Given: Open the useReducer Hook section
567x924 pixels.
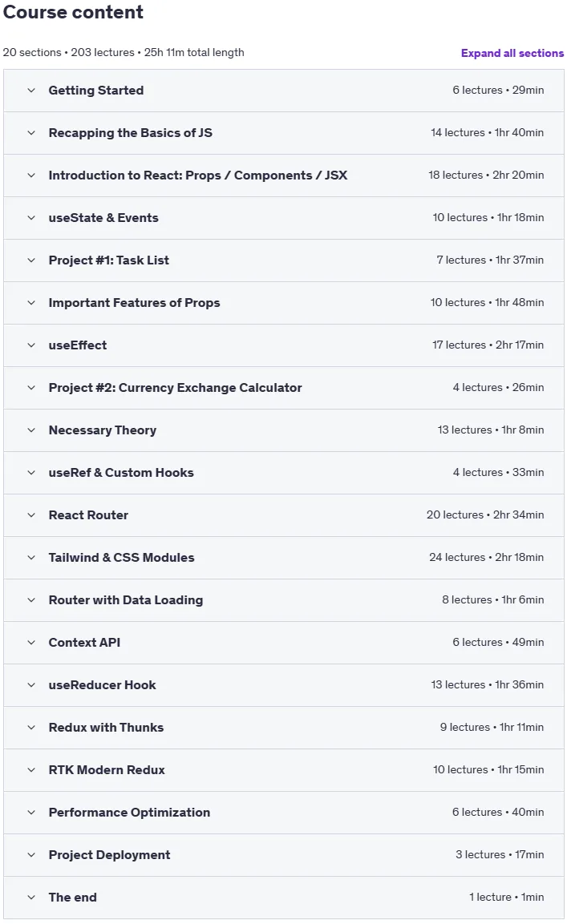Looking at the screenshot, I should tap(284, 684).
